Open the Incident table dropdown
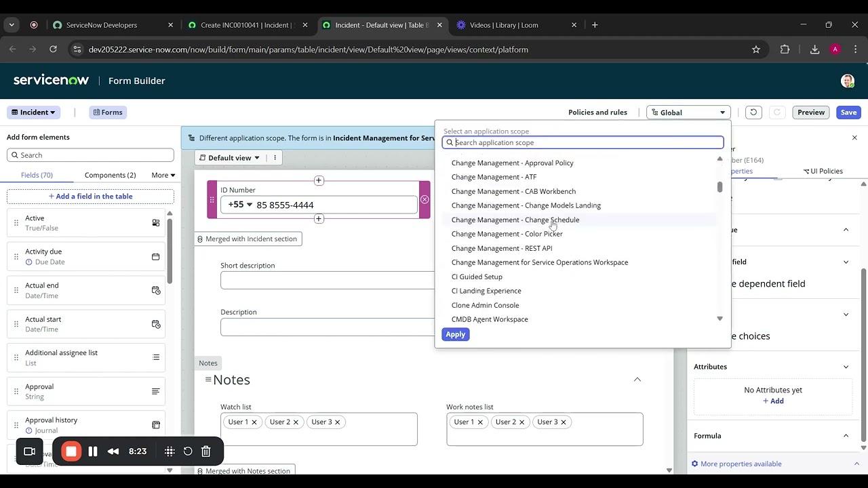The image size is (868, 488). [x=33, y=113]
